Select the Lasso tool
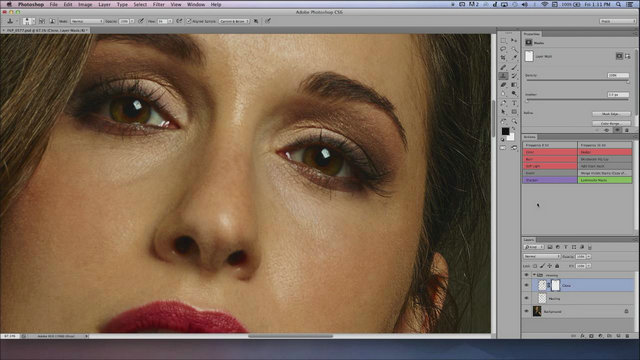The width and height of the screenshot is (640, 360). (x=504, y=49)
